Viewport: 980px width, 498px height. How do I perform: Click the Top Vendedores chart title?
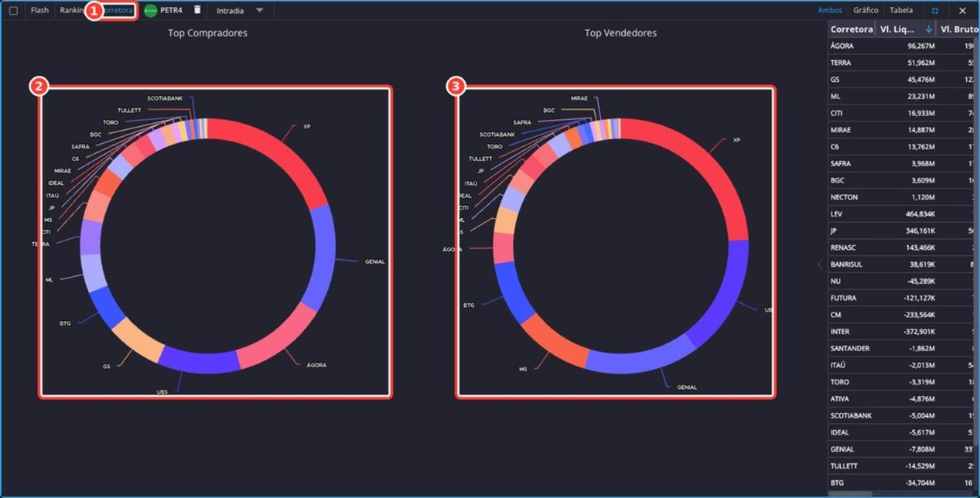[x=620, y=33]
